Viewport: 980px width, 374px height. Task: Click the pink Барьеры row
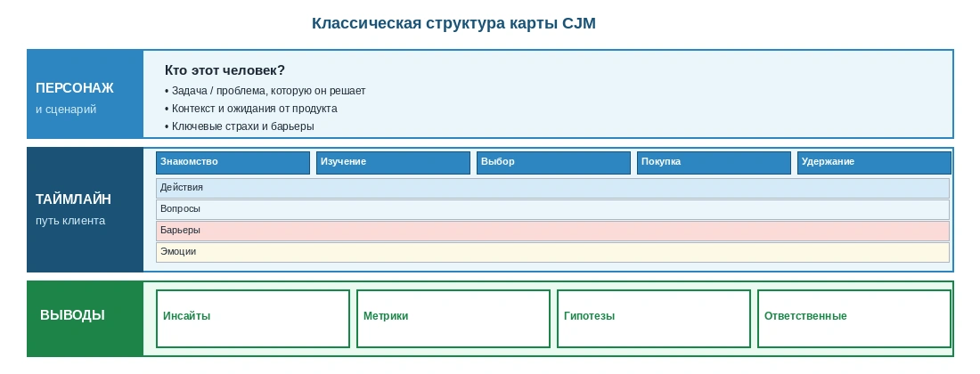click(552, 231)
